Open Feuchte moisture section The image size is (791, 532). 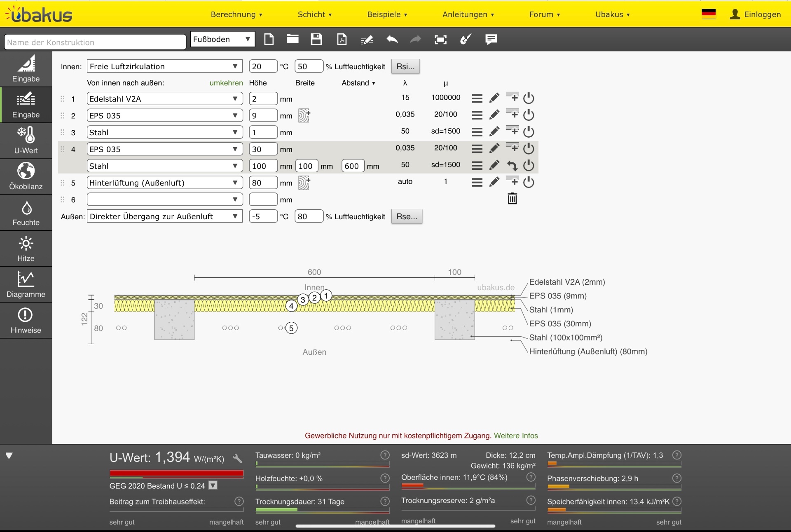26,213
